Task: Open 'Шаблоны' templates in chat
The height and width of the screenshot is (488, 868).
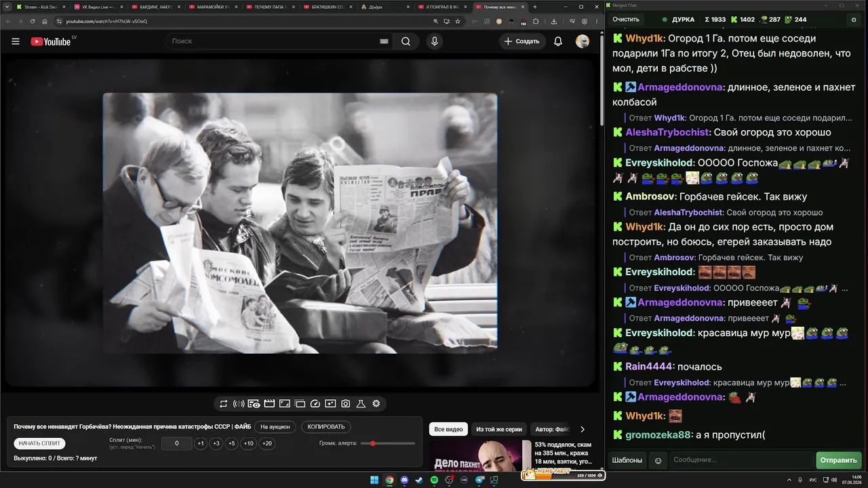Action: pyautogui.click(x=627, y=460)
